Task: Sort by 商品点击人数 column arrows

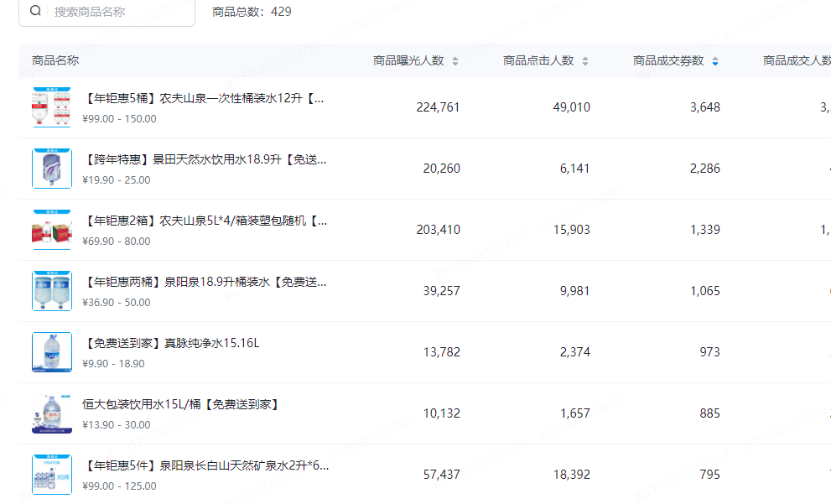Action: click(x=585, y=61)
